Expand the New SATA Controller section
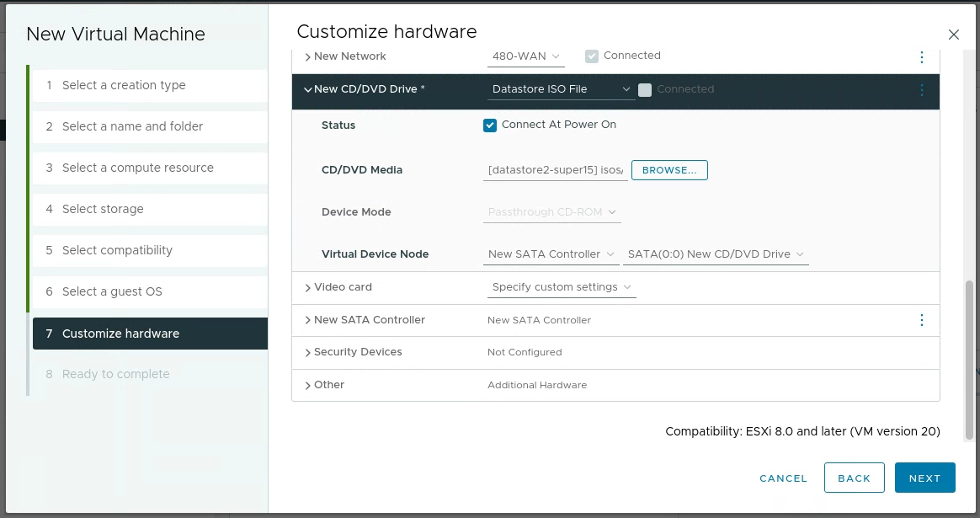This screenshot has width=980, height=518. click(x=307, y=320)
